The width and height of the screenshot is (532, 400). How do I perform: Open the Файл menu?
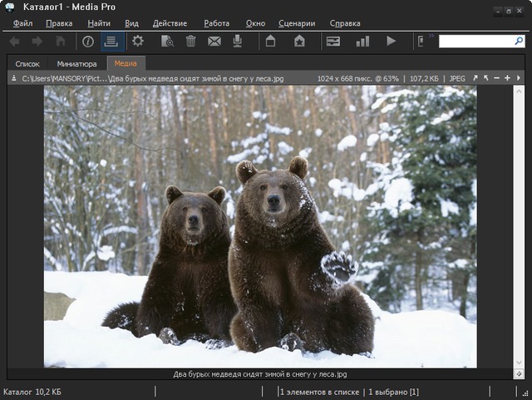pyautogui.click(x=22, y=23)
